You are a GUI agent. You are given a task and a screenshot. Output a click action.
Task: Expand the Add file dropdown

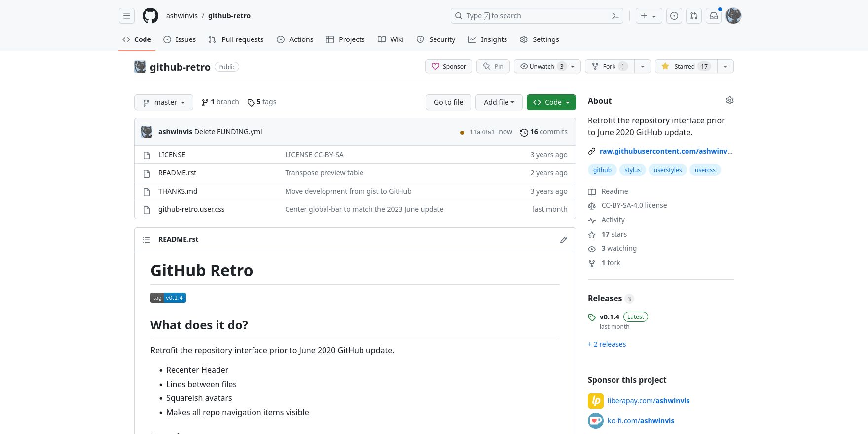499,102
